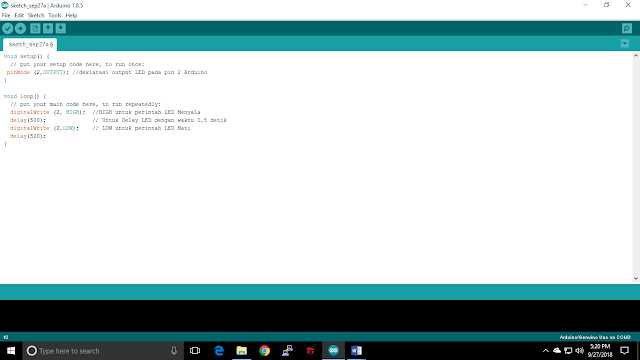Upload the sketch with the arrow button

(x=20, y=28)
